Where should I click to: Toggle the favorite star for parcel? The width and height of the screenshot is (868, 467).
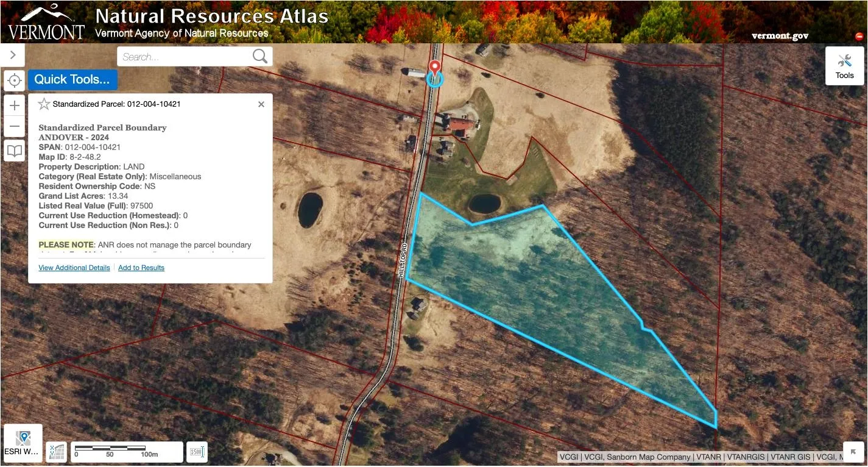click(44, 104)
